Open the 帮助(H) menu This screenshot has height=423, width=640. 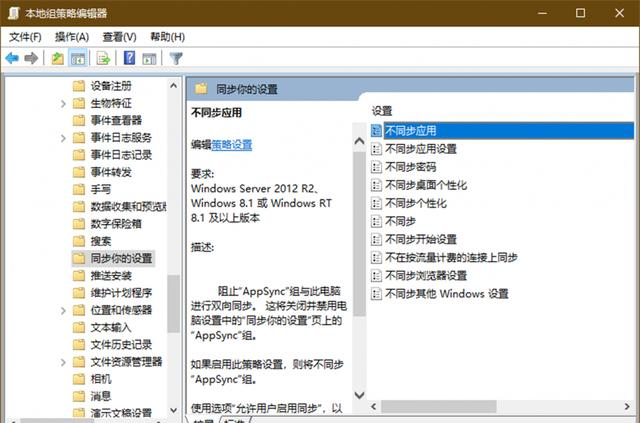167,37
